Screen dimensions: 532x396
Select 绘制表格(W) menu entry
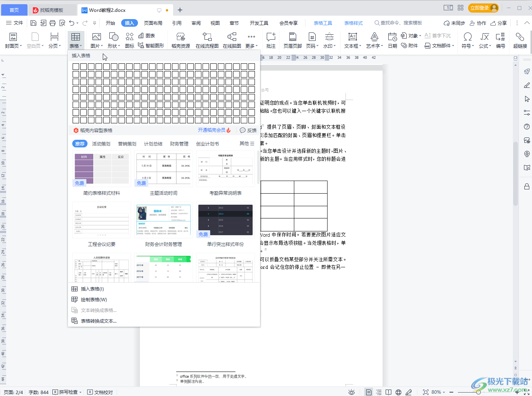pos(164,300)
